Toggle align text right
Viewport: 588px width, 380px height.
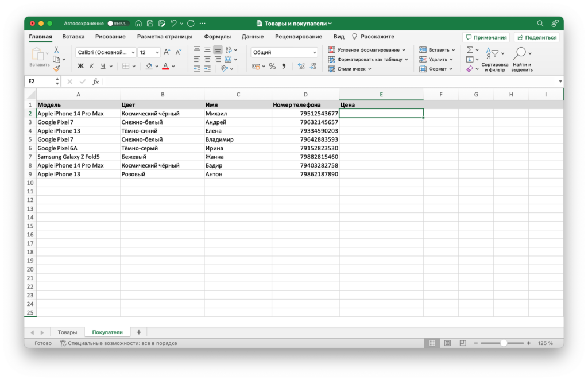[x=218, y=59]
